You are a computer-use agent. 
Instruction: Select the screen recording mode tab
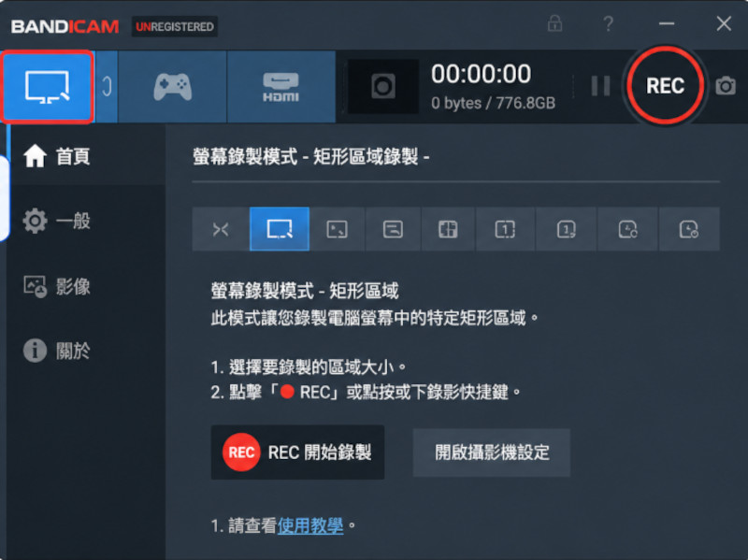click(47, 87)
